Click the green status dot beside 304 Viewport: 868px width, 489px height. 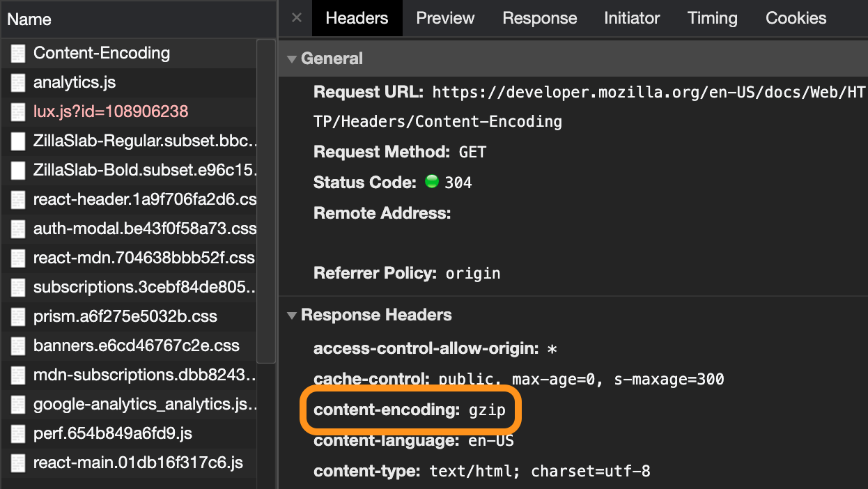point(431,182)
